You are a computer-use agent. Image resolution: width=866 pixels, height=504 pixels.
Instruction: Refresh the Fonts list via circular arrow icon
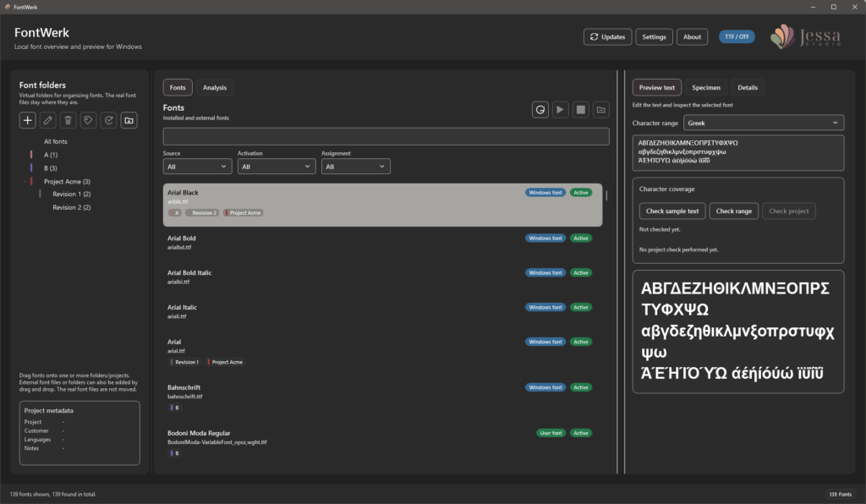point(540,110)
